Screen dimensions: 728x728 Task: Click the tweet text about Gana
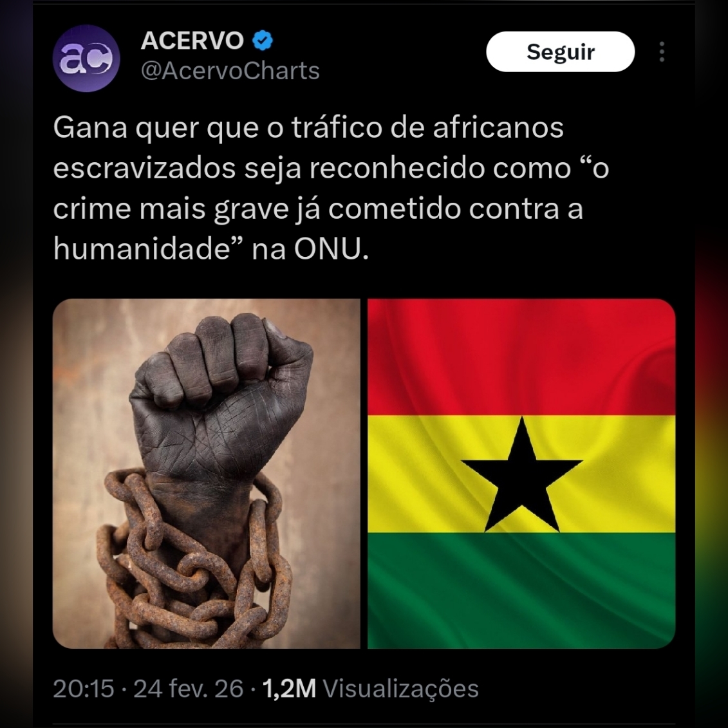tap(331, 188)
